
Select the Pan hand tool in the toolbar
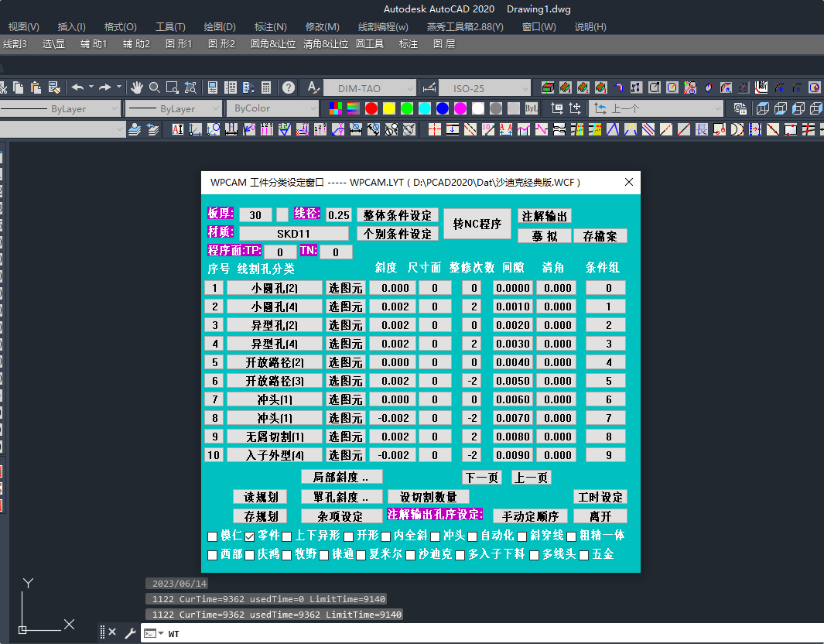tap(137, 87)
